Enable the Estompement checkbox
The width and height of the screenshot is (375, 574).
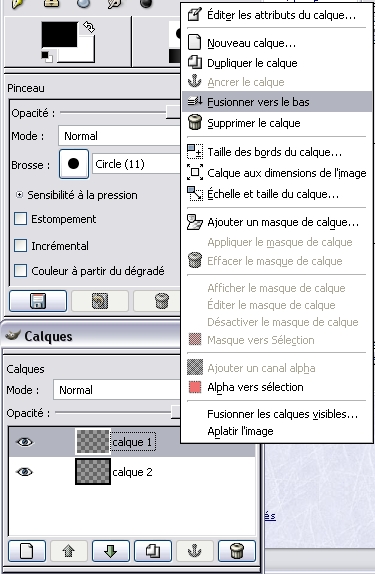[x=20, y=219]
